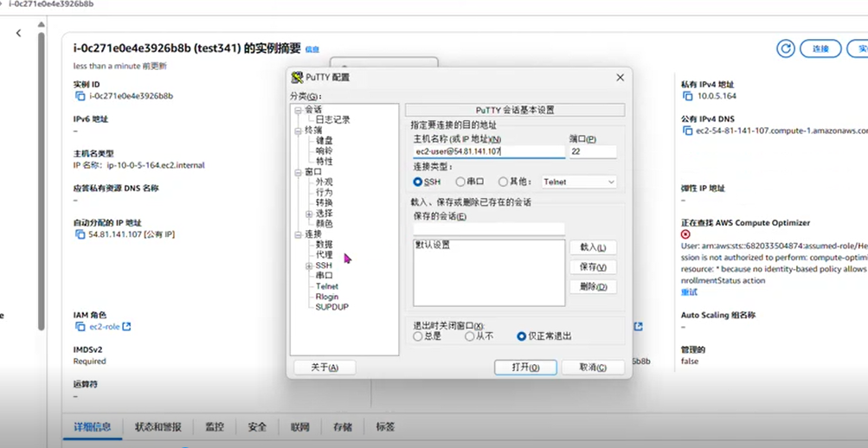Image resolution: width=868 pixels, height=448 pixels.
Task: Click the 载入 button for saved sessions
Action: point(593,247)
